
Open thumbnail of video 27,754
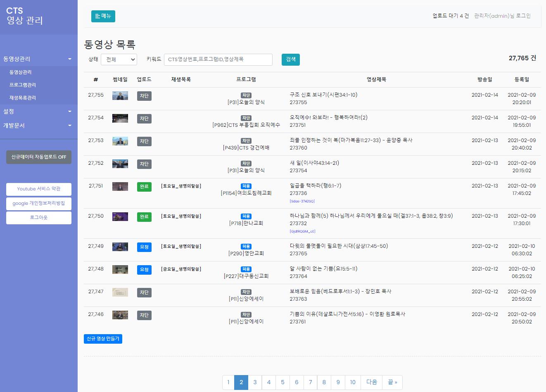click(x=120, y=119)
